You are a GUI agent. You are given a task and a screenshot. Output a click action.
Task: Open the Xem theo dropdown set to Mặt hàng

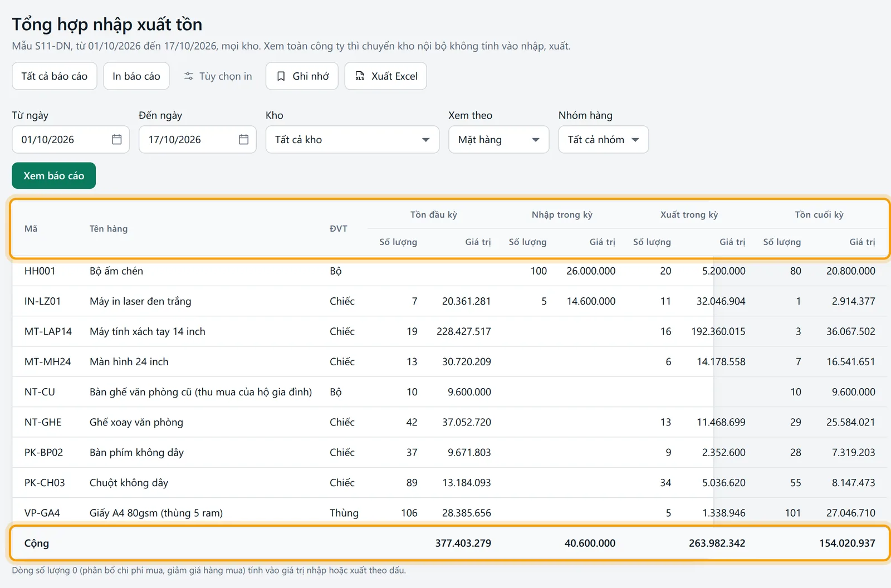(499, 140)
